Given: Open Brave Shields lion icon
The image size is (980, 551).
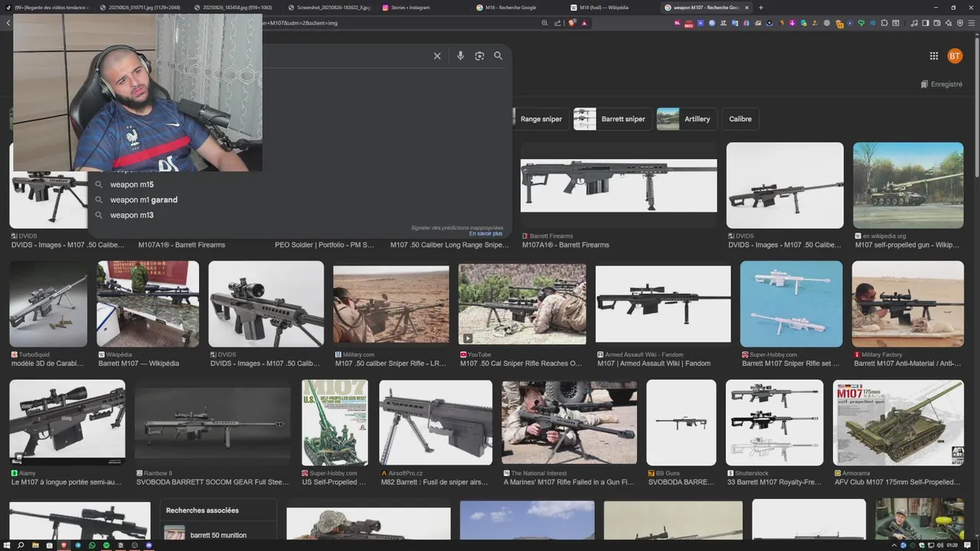Looking at the screenshot, I should click(572, 23).
